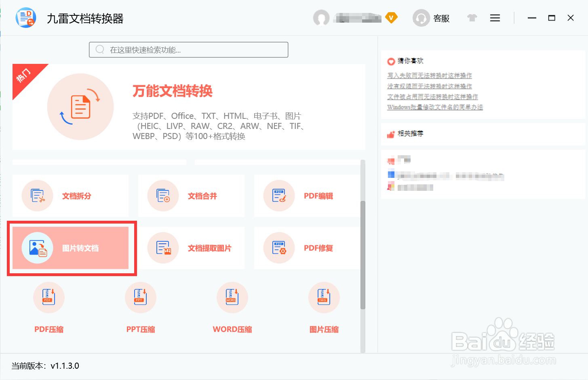The width and height of the screenshot is (588, 380).
Task: Open the WORD压缩 label
Action: (x=232, y=329)
